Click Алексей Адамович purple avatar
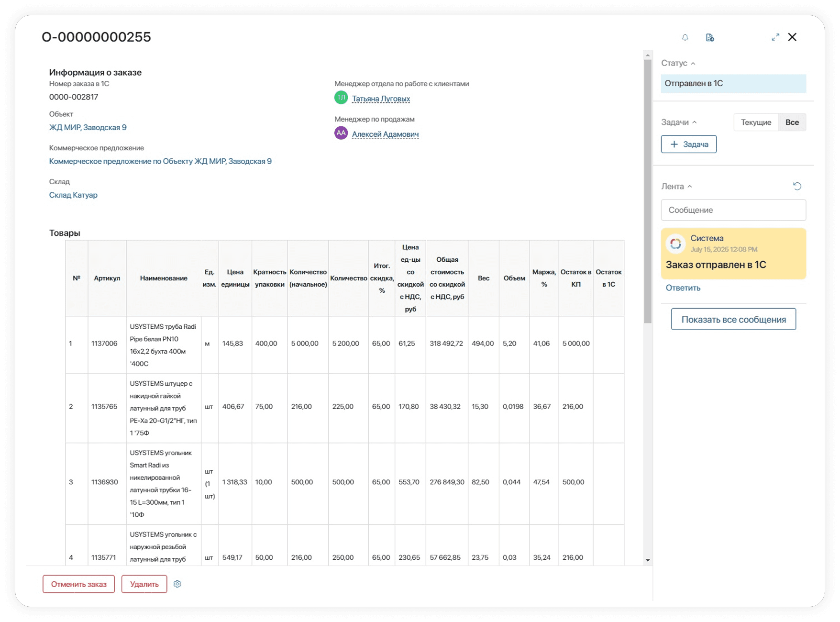This screenshot has height=622, width=840. click(x=341, y=133)
